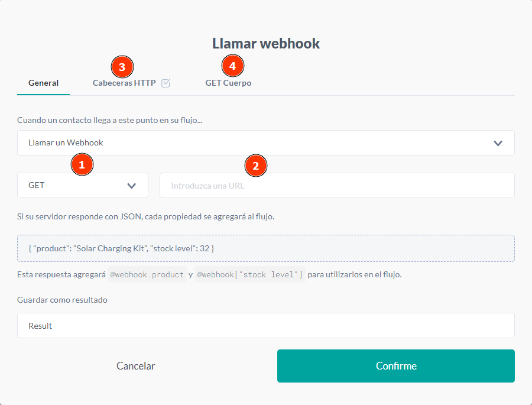Click the green Confirme button
The image size is (532, 405).
pos(395,366)
